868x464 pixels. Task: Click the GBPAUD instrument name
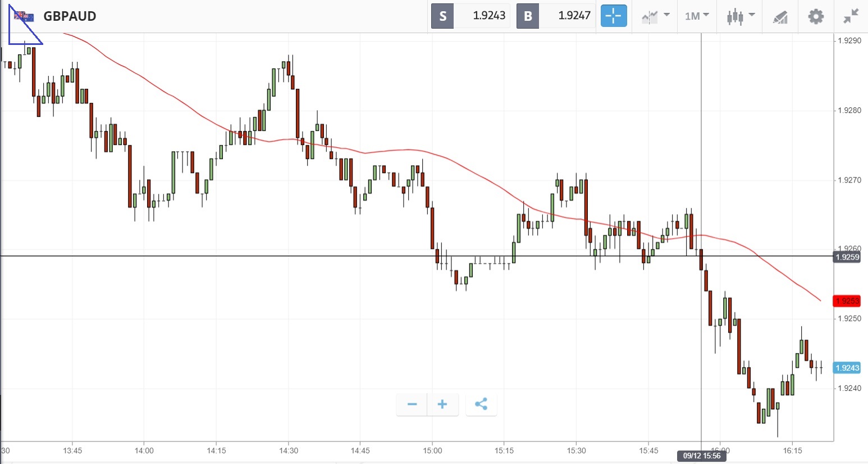click(70, 16)
